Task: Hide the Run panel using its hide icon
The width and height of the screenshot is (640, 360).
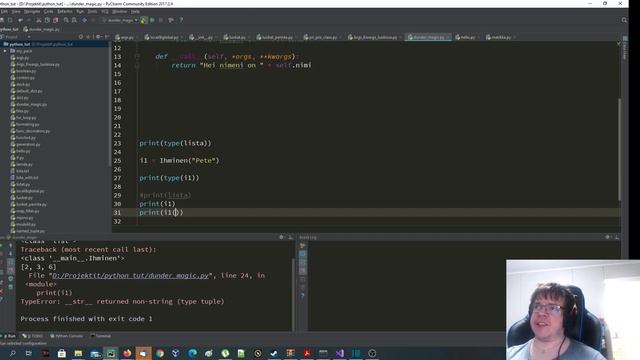Action: (291, 237)
